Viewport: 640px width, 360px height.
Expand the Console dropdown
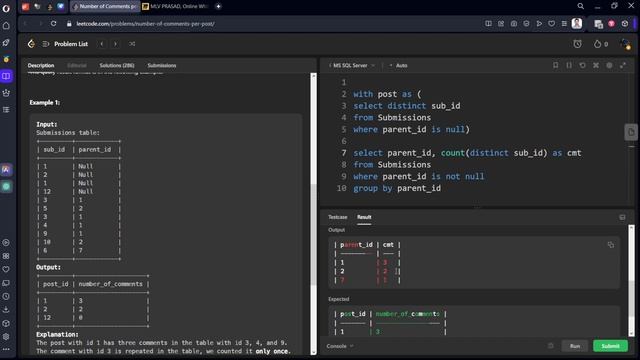340,346
